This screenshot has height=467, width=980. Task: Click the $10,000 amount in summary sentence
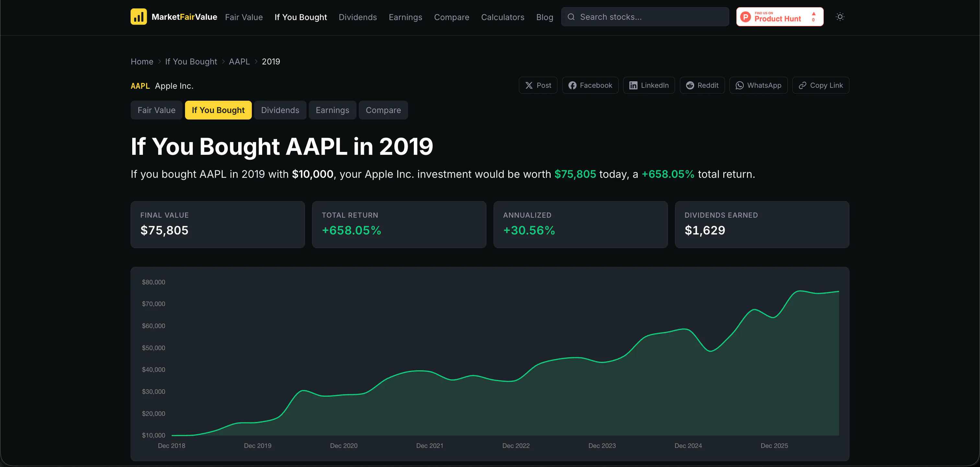click(x=312, y=174)
